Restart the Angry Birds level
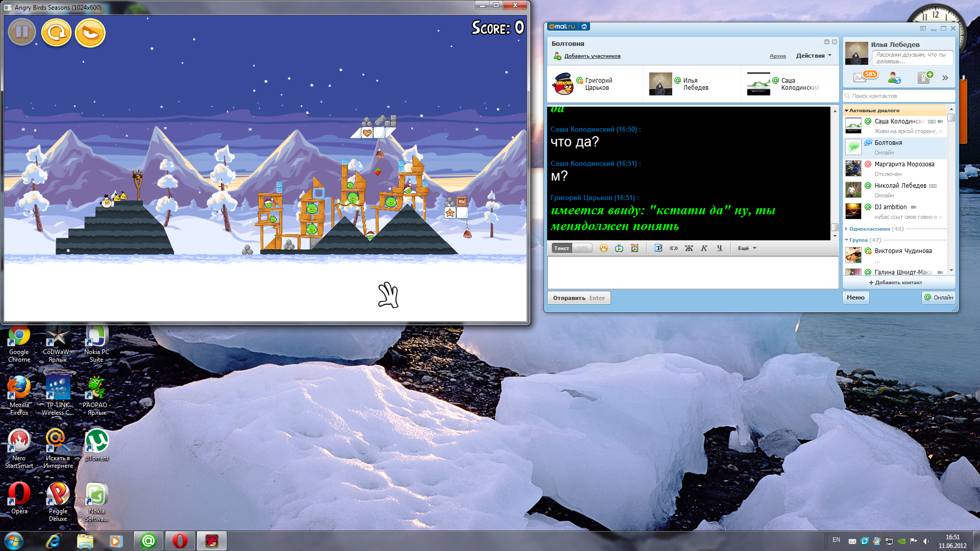The image size is (980, 551). tap(56, 33)
